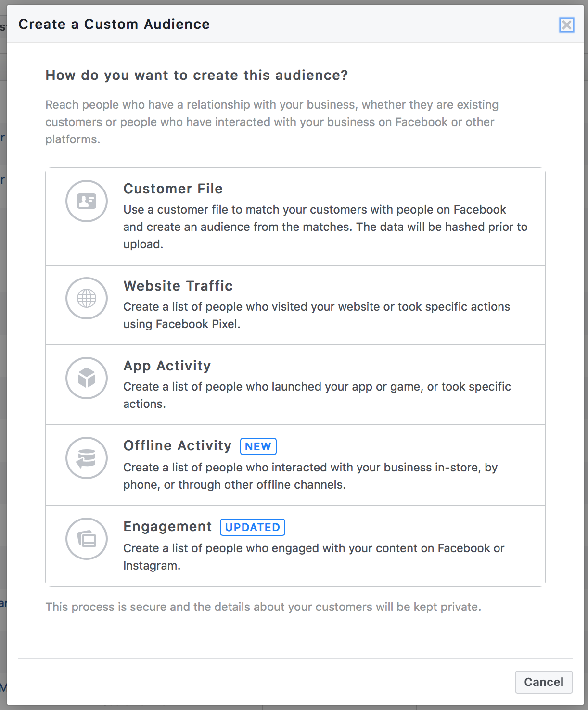Viewport: 588px width, 710px height.
Task: Click the Engagement description mentioning Instagram
Action: tap(313, 557)
